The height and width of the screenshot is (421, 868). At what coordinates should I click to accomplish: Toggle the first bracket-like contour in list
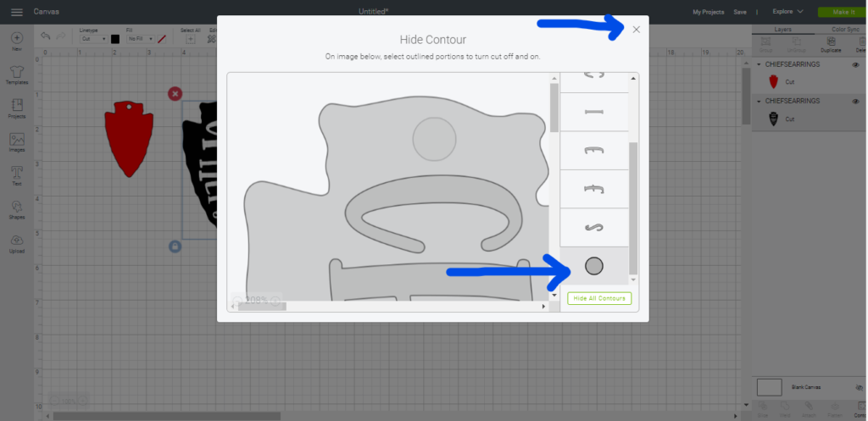[x=594, y=151]
